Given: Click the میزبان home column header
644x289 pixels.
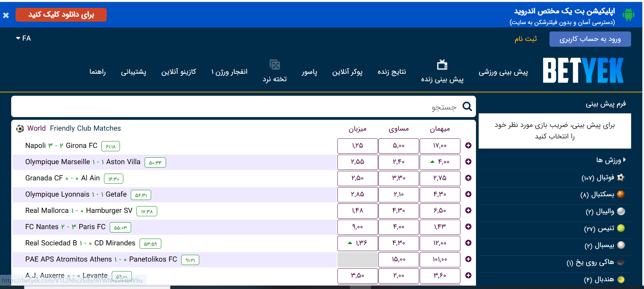Looking at the screenshot, I should pyautogui.click(x=357, y=129).
